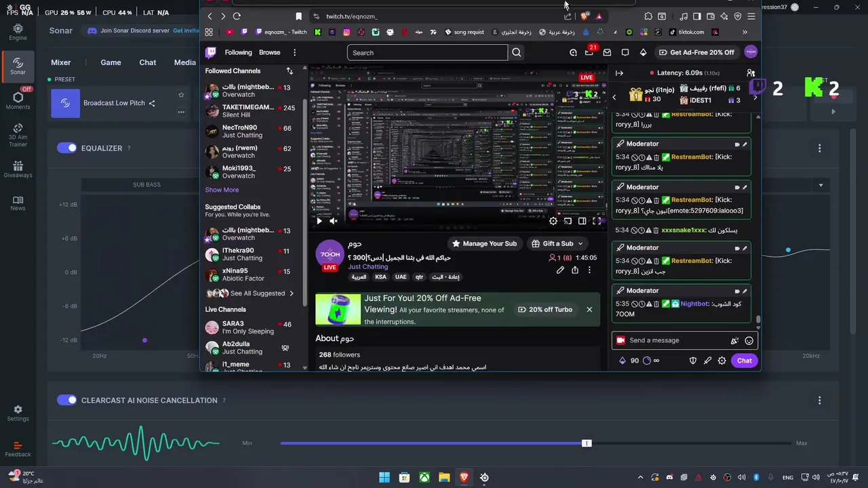Enter fullscreen on the stream player
The height and width of the screenshot is (488, 868).
coord(597,221)
